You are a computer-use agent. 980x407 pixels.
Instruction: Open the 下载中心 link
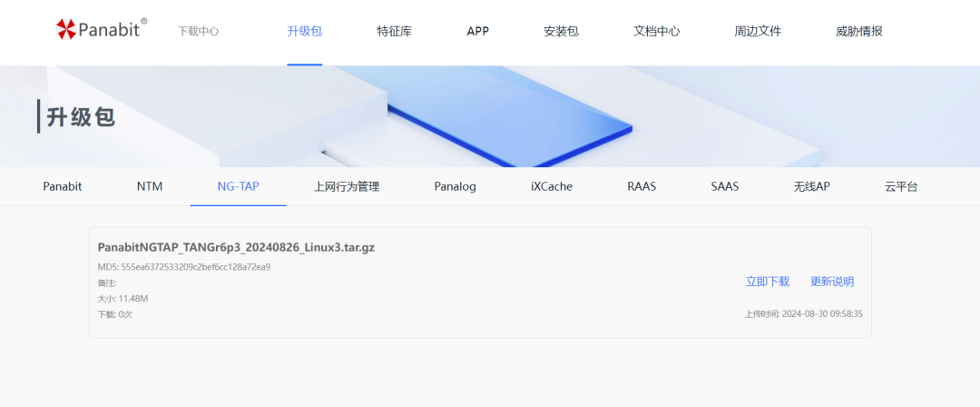click(x=198, y=31)
